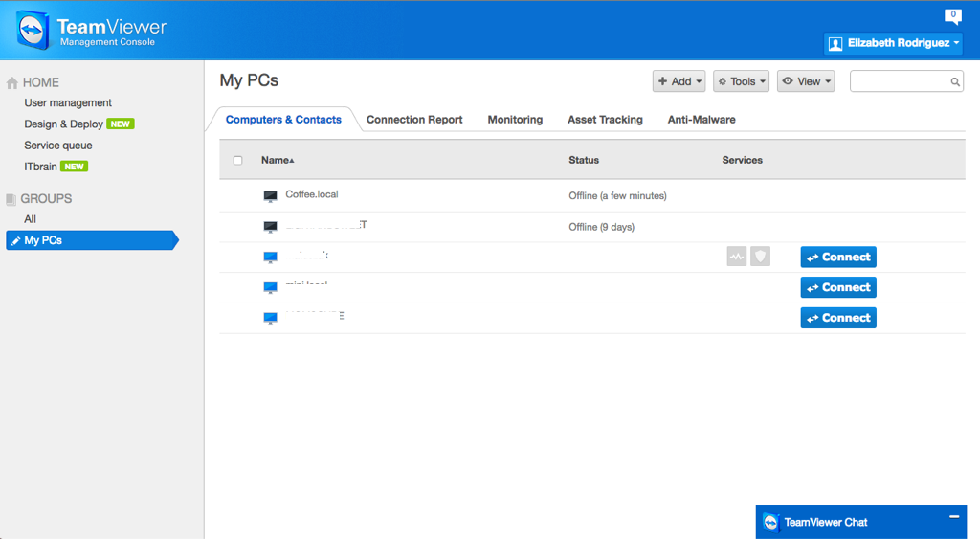This screenshot has width=980, height=539.
Task: Select the My PCs group
Action: coord(92,240)
